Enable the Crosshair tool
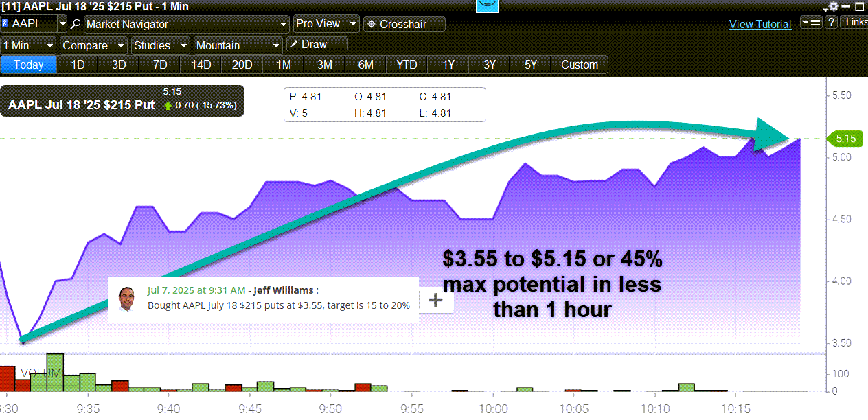The height and width of the screenshot is (420, 868). tap(404, 24)
